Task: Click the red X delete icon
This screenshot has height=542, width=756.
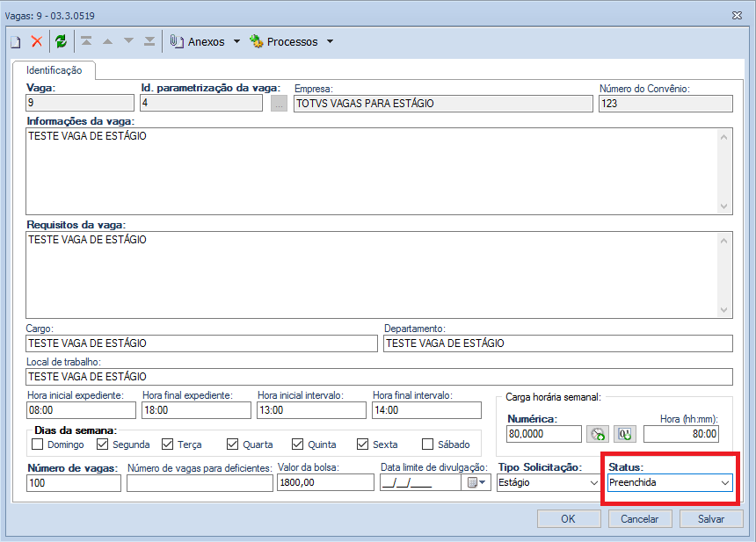Action: coord(37,41)
